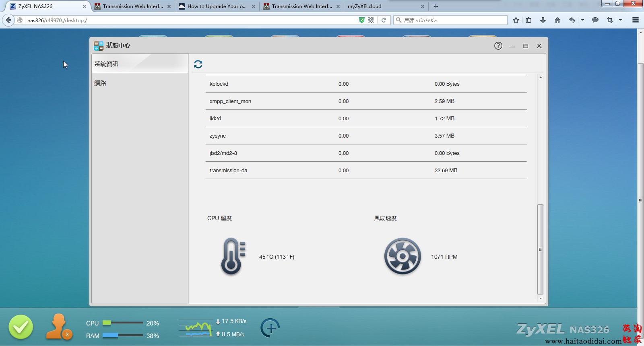Click the green checkmark system status icon

[x=21, y=327]
